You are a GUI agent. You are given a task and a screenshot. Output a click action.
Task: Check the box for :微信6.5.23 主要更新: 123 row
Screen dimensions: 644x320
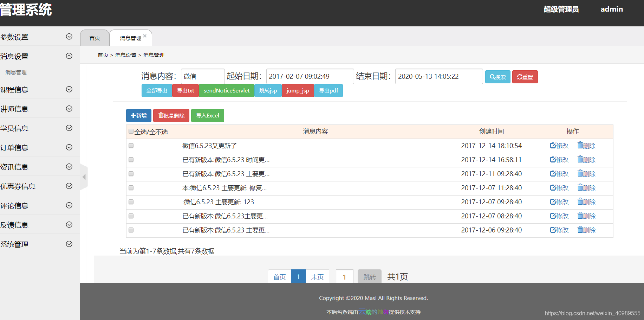(131, 202)
